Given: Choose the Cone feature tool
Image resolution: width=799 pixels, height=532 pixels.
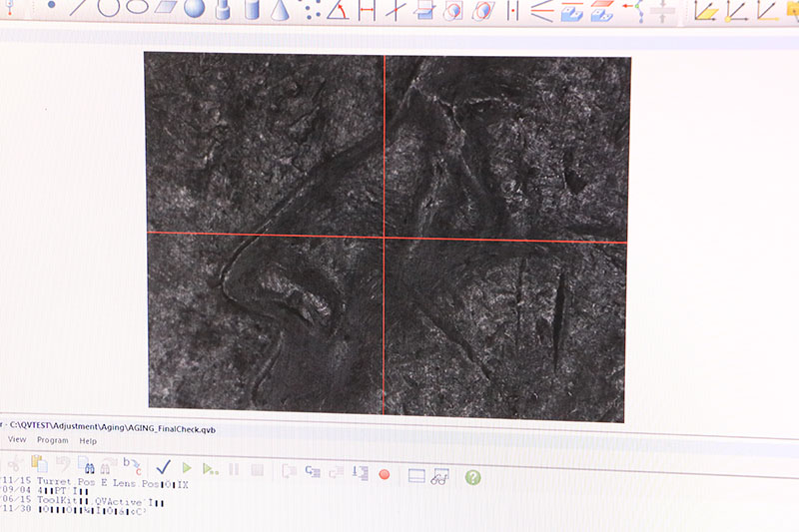Looking at the screenshot, I should tap(280, 10).
